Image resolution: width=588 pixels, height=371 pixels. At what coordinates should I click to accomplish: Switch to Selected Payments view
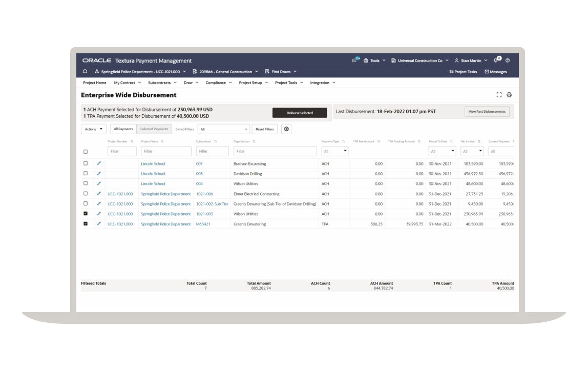coord(154,129)
